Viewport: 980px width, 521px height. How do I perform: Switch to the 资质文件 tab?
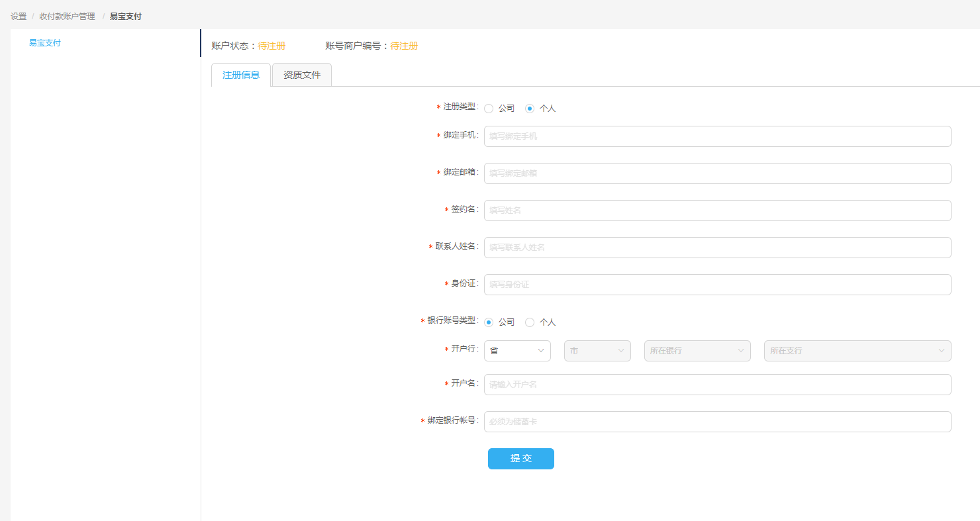[x=302, y=75]
